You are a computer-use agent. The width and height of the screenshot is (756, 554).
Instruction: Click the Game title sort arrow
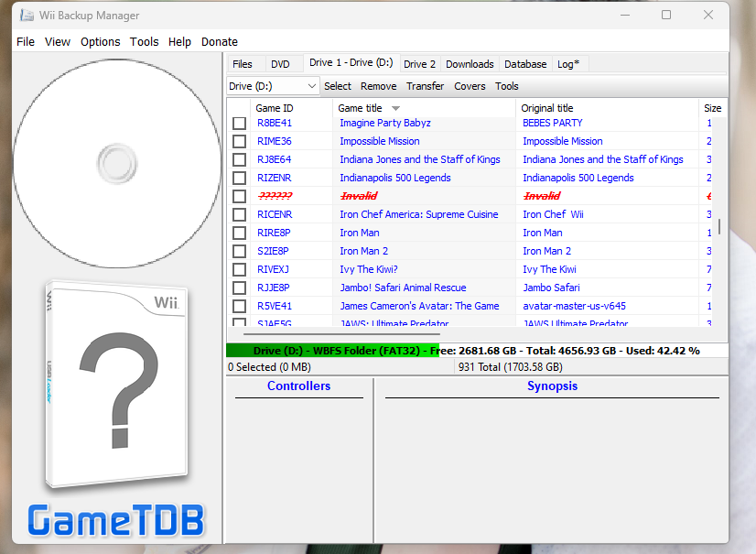click(395, 109)
